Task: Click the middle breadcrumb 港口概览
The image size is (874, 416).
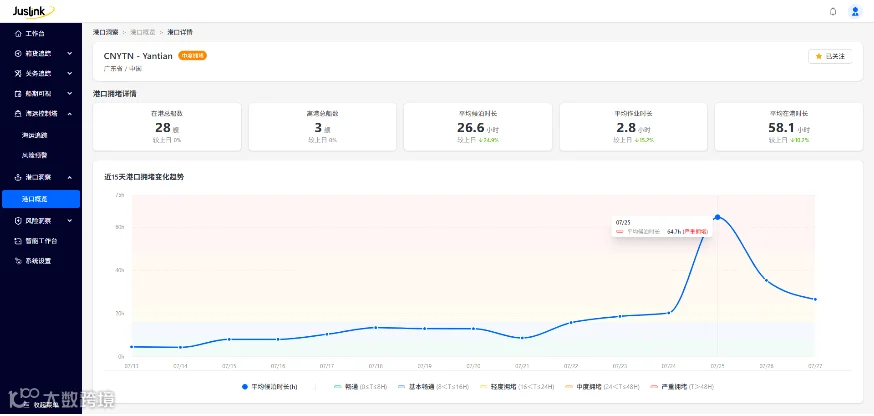Action: (143, 32)
